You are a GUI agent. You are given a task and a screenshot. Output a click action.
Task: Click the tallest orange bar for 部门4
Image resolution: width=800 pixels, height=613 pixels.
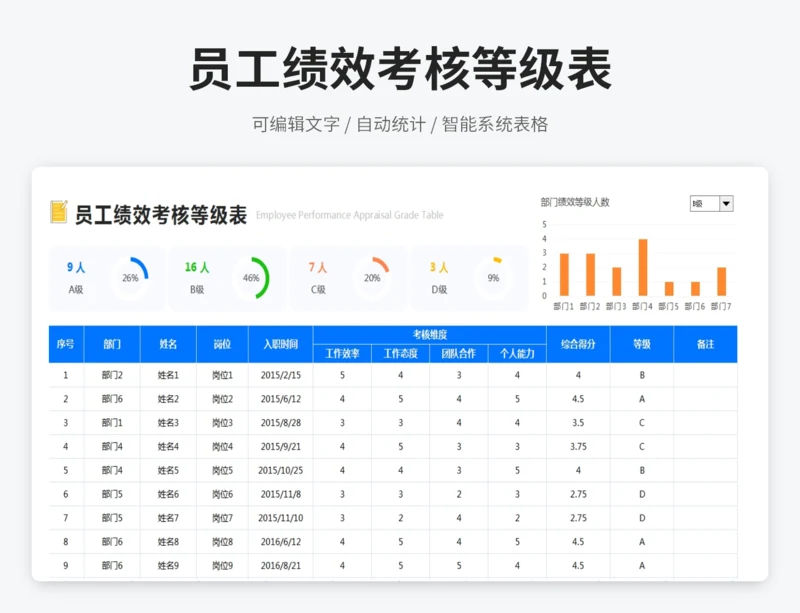[643, 267]
